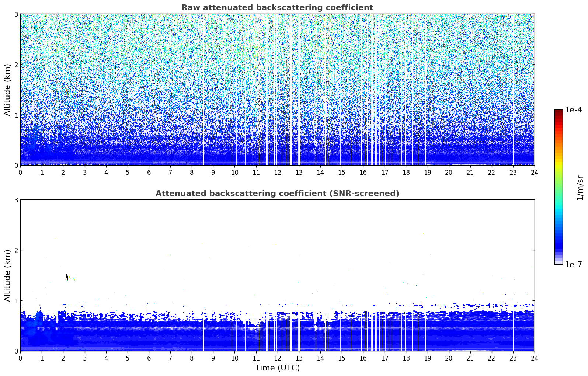Image resolution: width=588 pixels, height=376 pixels.
Task: Click the 'Altitude (km)' label of the raw plot
Action: click(8, 90)
